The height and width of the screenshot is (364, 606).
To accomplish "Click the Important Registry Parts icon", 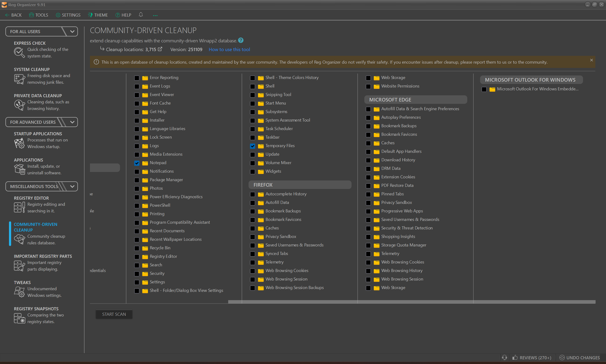I will (19, 266).
